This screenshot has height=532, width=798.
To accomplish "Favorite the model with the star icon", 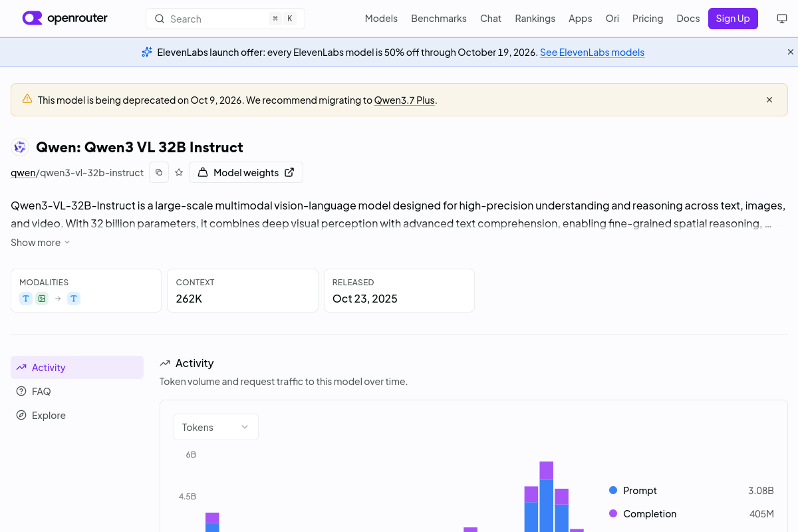I will click(x=179, y=172).
